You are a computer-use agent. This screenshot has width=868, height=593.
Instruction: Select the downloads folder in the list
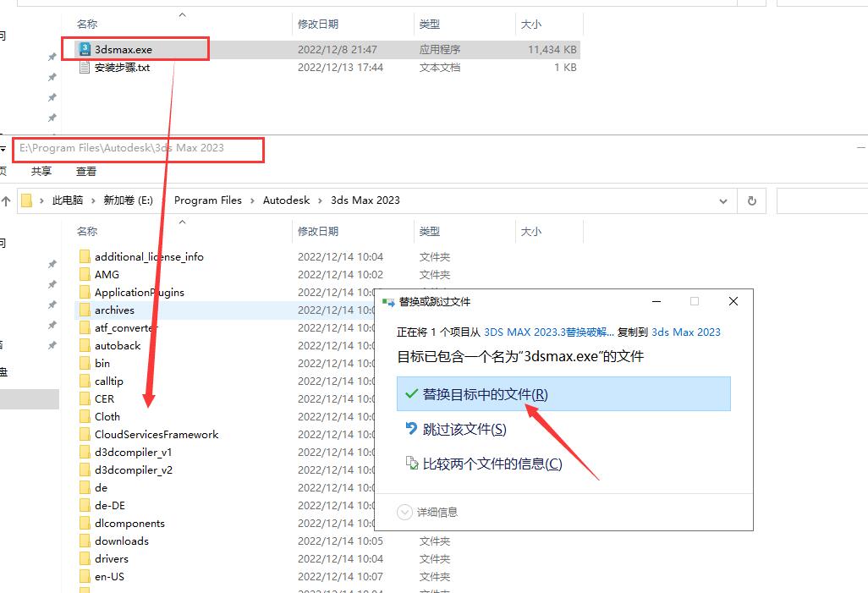click(121, 541)
